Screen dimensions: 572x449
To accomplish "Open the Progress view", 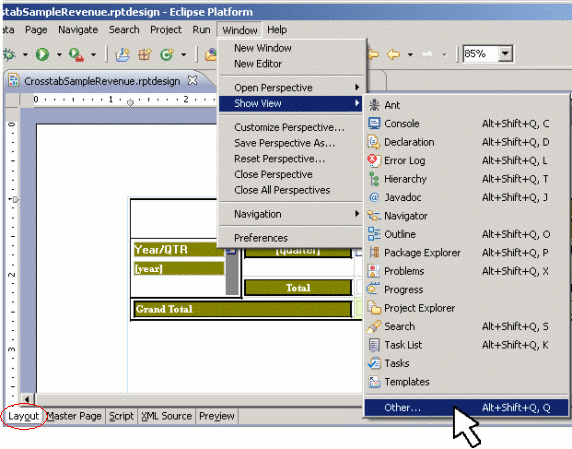I will 466,290.
